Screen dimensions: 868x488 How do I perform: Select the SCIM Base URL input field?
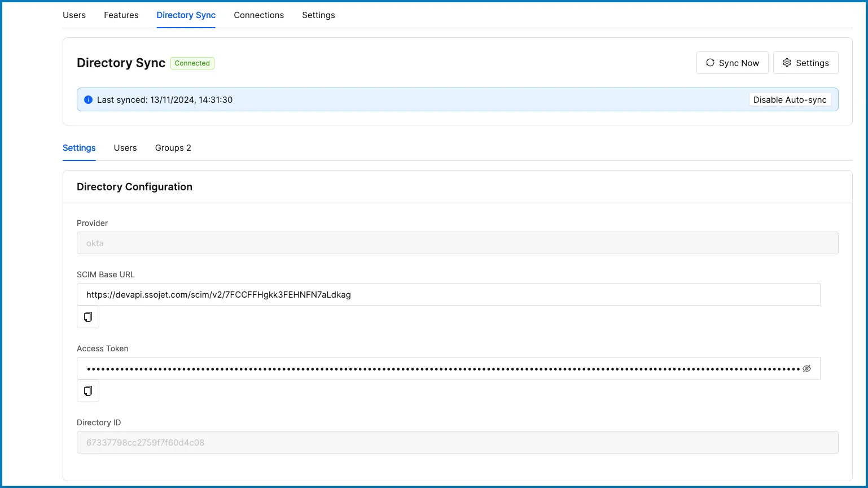tap(448, 294)
